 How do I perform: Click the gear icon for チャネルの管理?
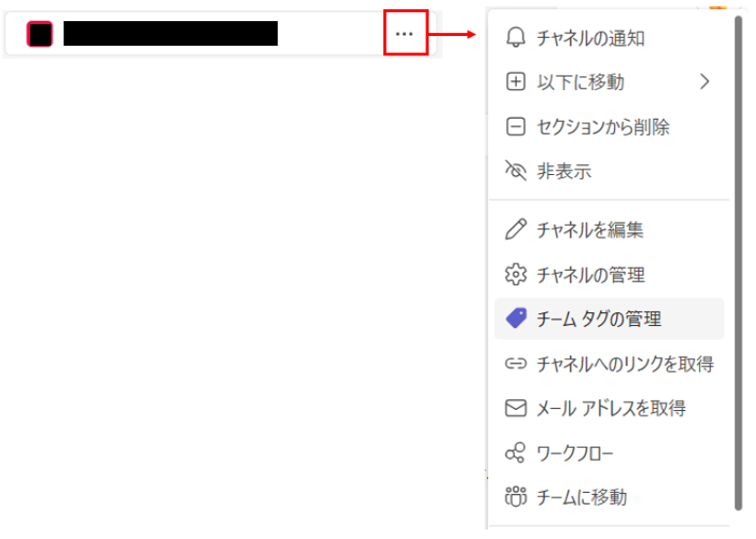516,275
